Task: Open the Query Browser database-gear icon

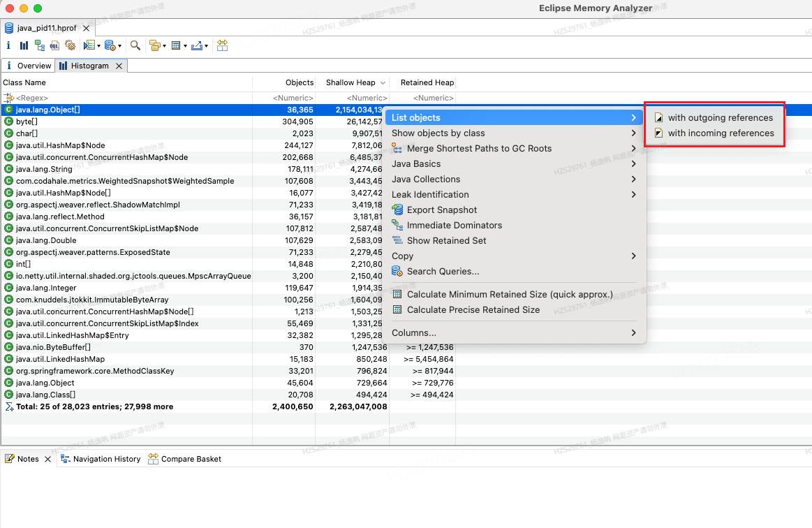Action: 110,45
